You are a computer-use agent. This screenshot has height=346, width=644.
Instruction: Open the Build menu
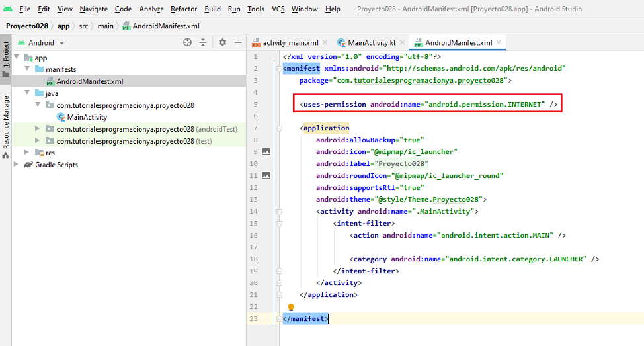(212, 9)
